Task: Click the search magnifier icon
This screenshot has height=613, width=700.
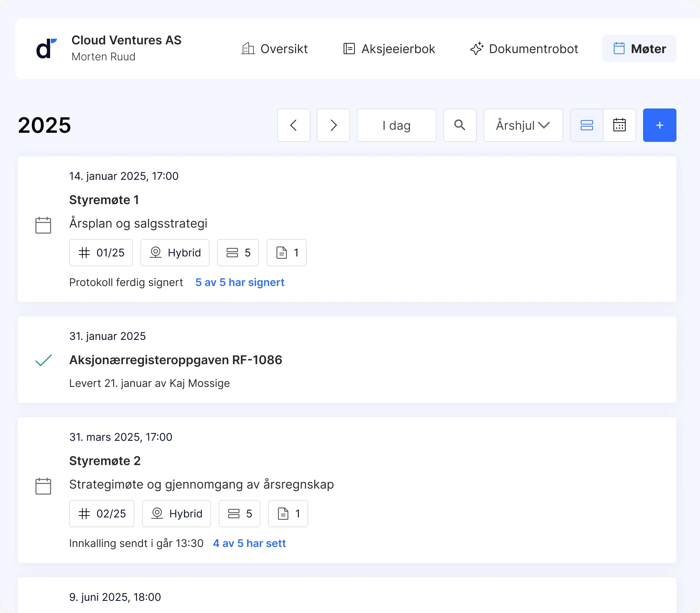Action: pyautogui.click(x=460, y=125)
